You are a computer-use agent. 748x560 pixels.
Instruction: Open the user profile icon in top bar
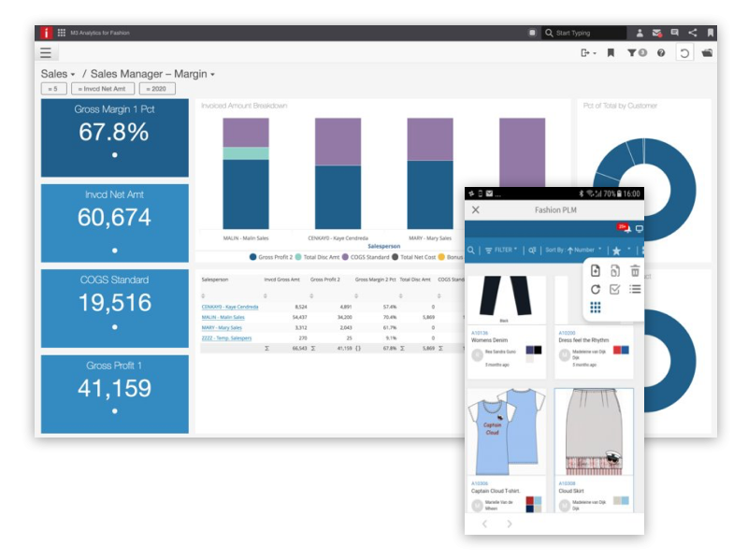pos(640,33)
